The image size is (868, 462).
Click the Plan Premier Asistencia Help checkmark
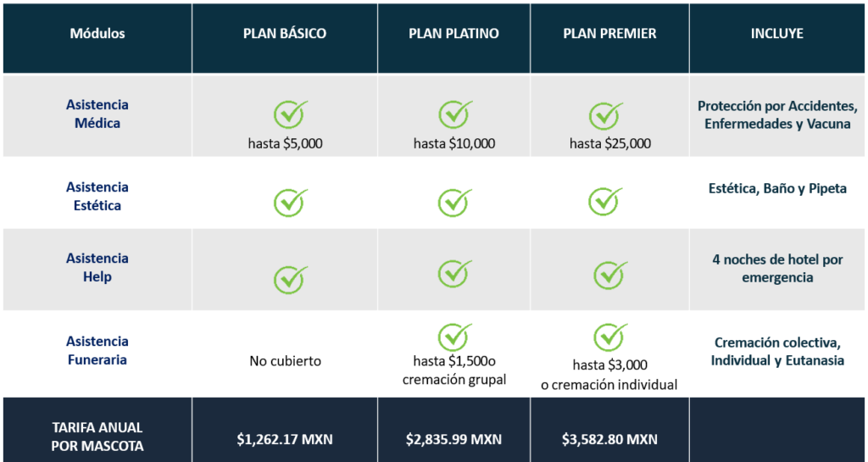pyautogui.click(x=609, y=275)
